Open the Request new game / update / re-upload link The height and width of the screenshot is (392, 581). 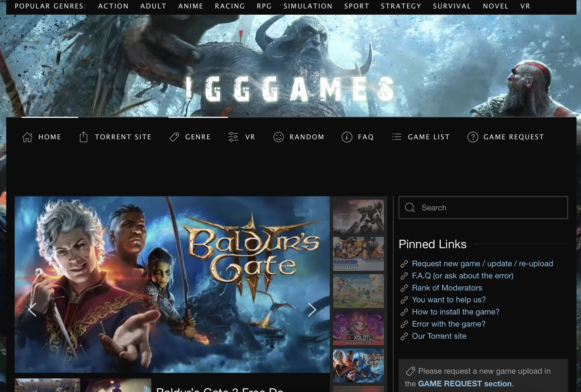click(x=482, y=264)
